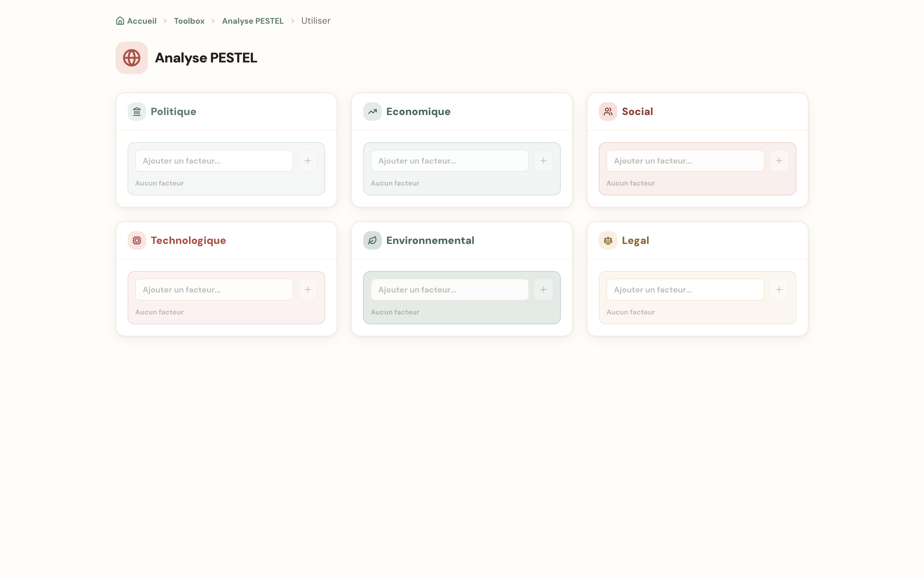Click the Legal card plus button

click(779, 289)
